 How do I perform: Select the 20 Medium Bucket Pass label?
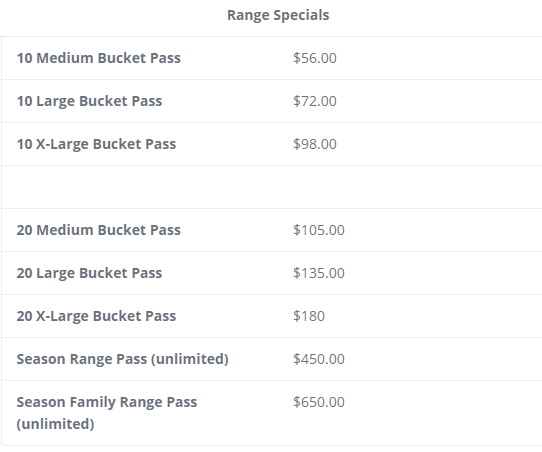[x=99, y=230]
